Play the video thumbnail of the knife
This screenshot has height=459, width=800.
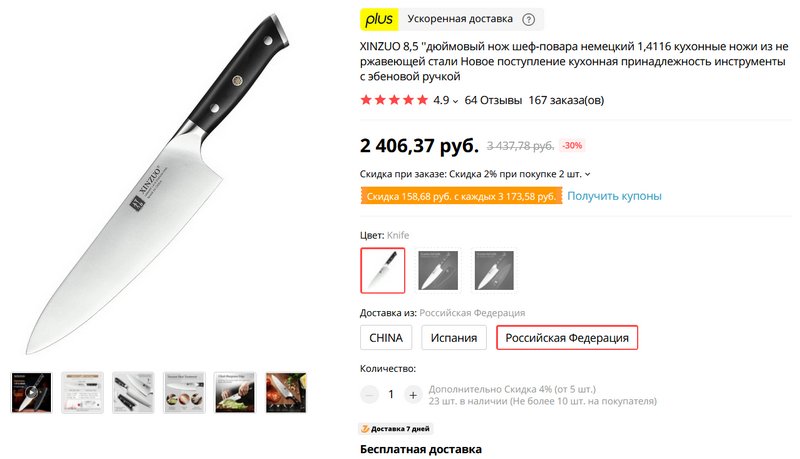pos(31,393)
